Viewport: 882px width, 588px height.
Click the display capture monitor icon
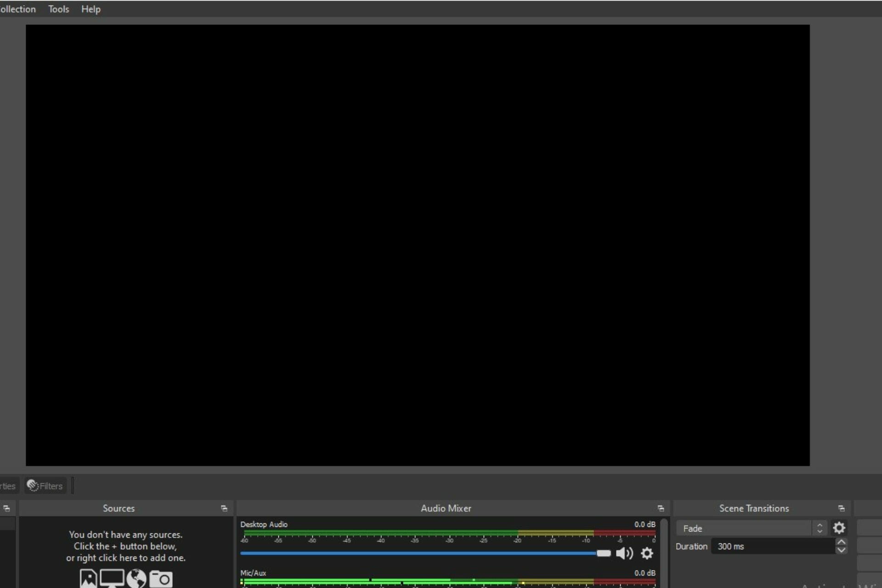coord(112,578)
